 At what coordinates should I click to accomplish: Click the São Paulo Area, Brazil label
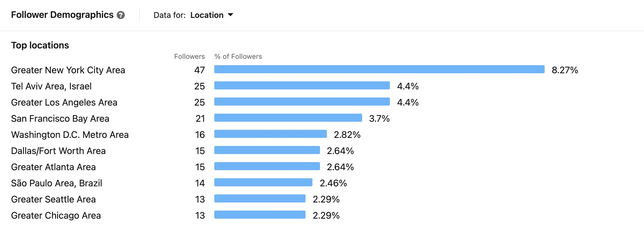(57, 183)
